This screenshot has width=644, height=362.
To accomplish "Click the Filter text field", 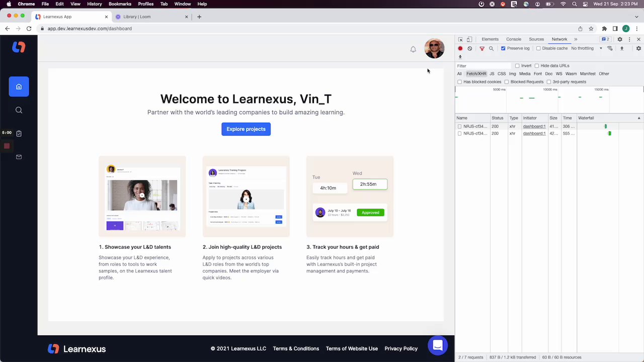I will click(x=484, y=66).
